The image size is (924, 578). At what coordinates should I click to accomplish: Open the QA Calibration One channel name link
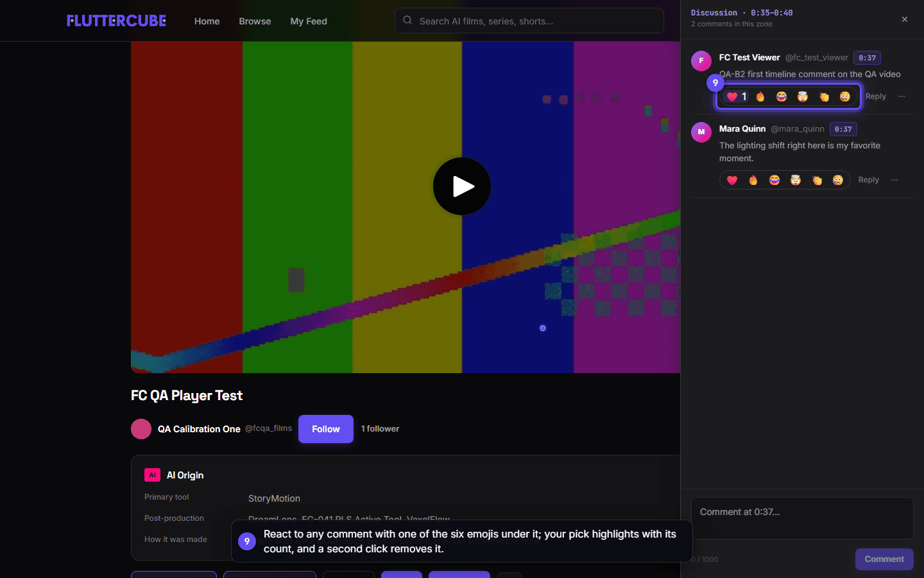(199, 429)
